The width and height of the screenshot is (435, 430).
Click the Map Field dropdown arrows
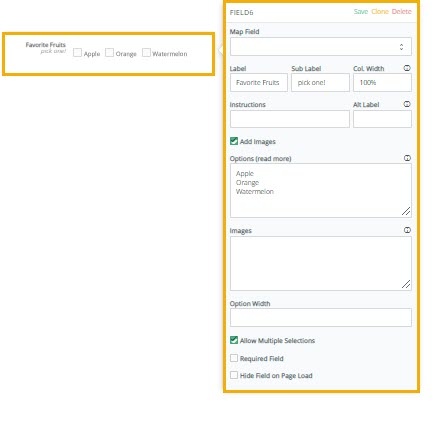401,47
